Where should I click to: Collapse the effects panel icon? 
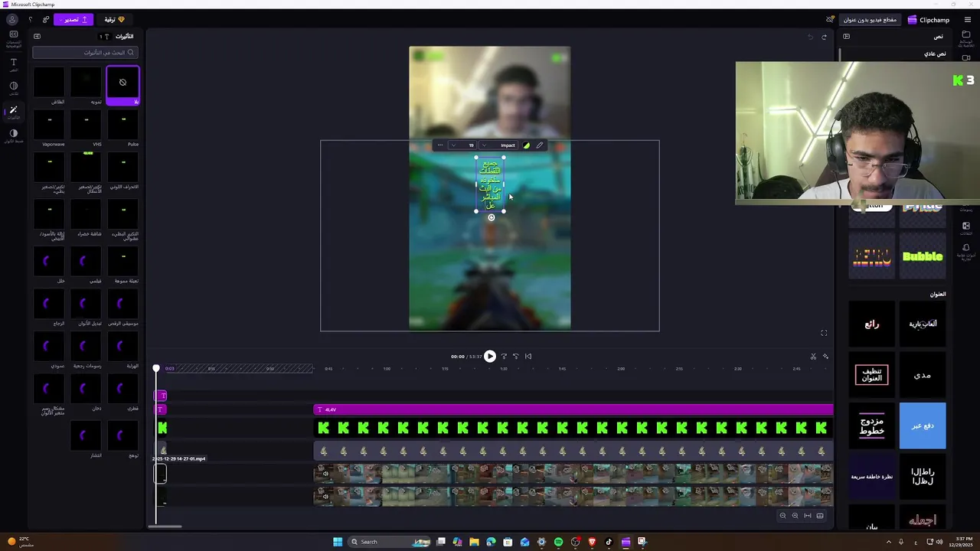pyautogui.click(x=37, y=36)
